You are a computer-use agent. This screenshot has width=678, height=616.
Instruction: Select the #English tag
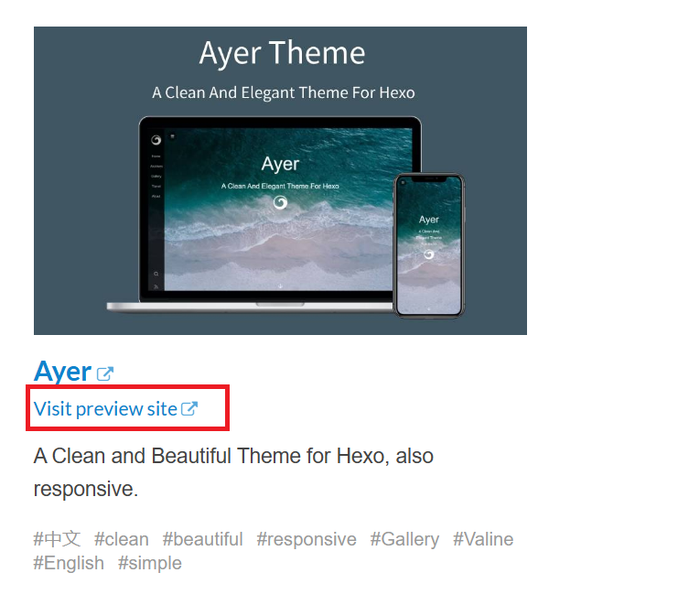pos(69,564)
